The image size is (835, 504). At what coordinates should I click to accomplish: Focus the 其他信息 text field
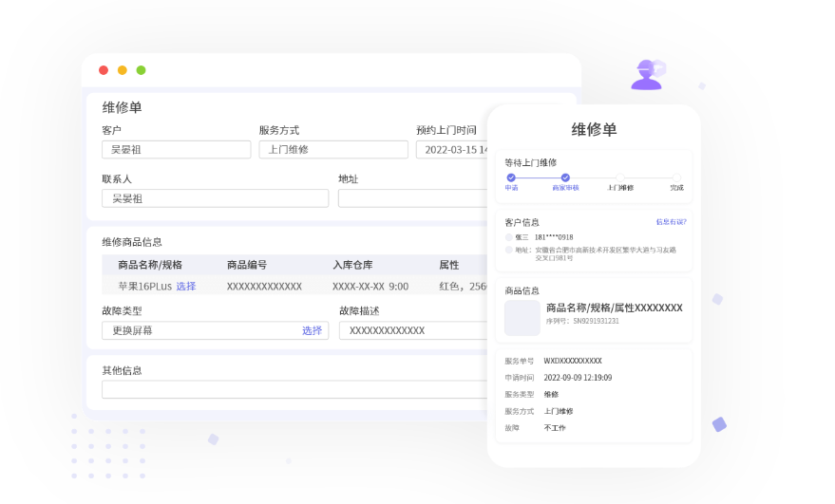point(293,389)
